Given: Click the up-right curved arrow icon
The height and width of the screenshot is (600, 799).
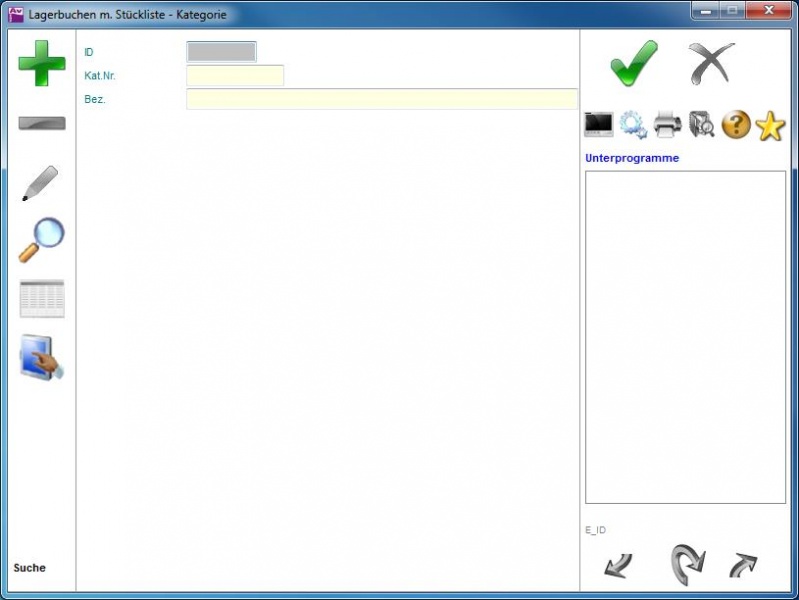Looking at the screenshot, I should [743, 565].
